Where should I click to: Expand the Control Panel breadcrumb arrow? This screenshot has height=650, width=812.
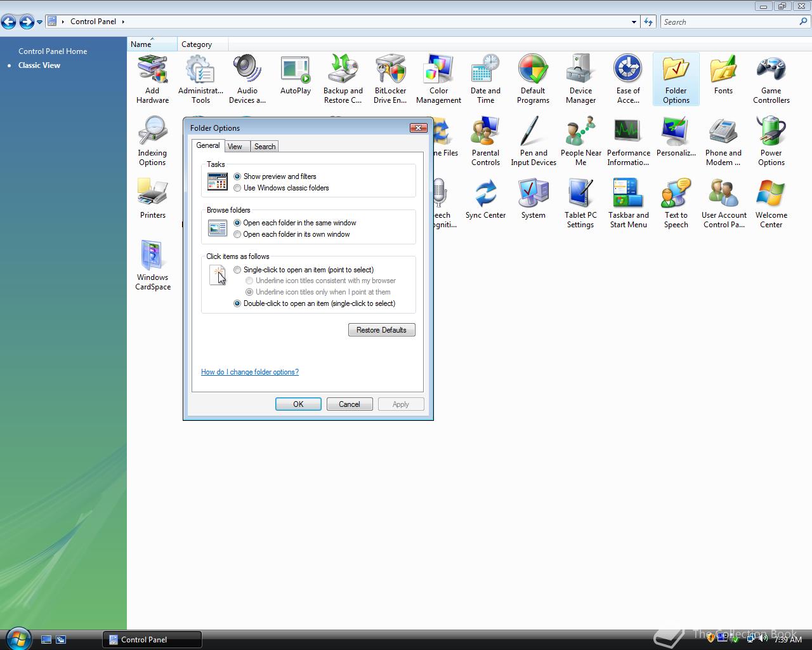point(123,22)
